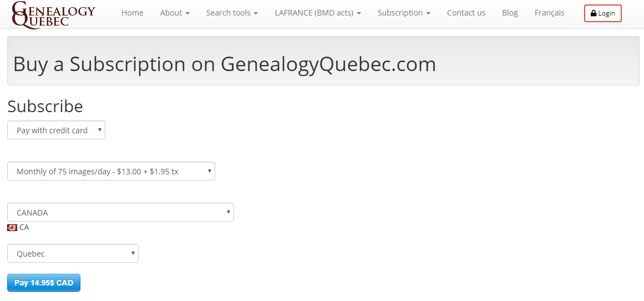Image resolution: width=644 pixels, height=301 pixels.
Task: Click the lock icon on Login
Action: pyautogui.click(x=594, y=13)
